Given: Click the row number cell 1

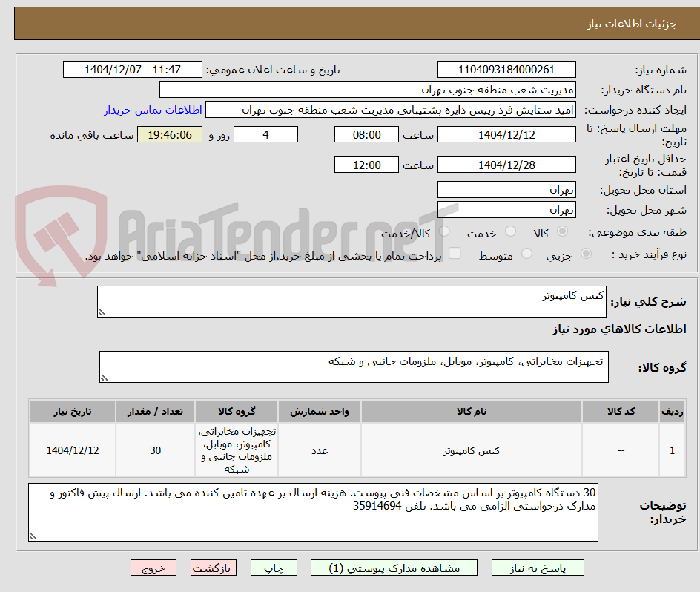Looking at the screenshot, I should (x=673, y=450).
